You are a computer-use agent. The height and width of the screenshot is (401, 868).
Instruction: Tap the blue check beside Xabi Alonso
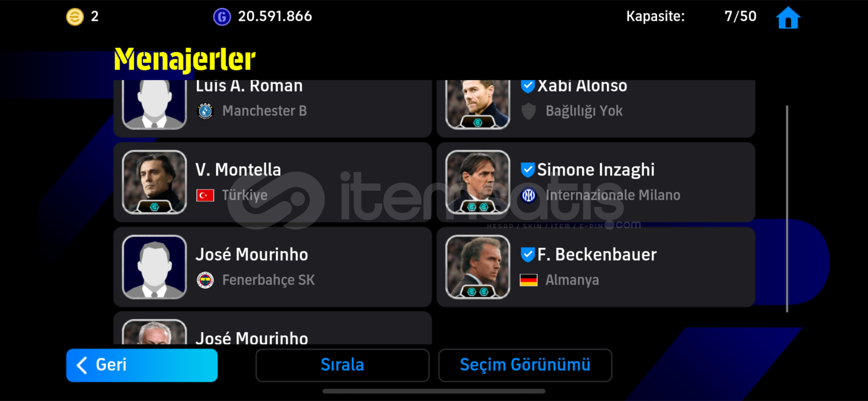[x=527, y=86]
